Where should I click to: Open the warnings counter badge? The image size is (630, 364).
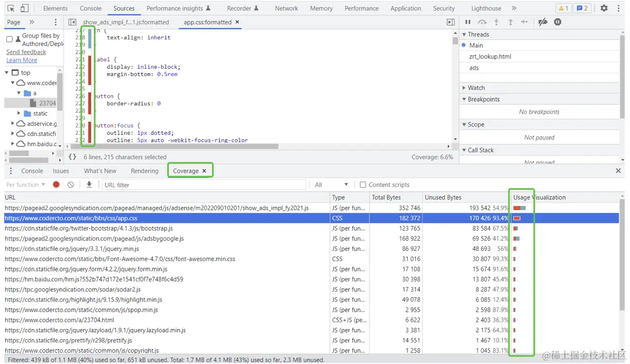click(x=563, y=8)
